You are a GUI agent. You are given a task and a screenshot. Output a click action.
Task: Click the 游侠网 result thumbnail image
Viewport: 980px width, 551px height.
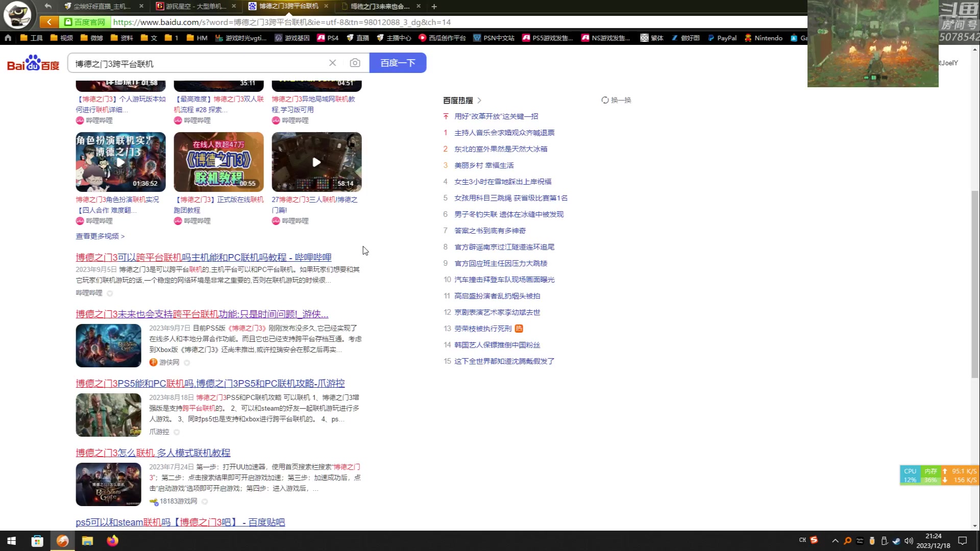pos(108,345)
